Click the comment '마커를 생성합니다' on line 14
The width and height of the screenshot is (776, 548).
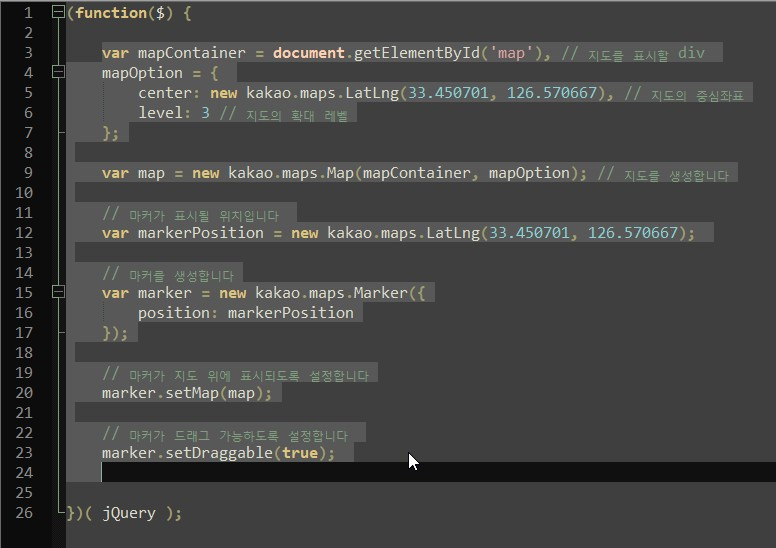(x=181, y=275)
